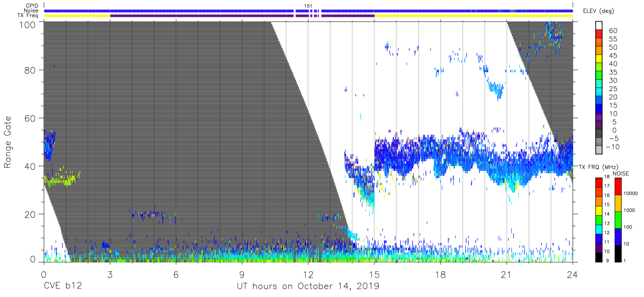
Task: Click the 45 label on the elevation scale
Action: [613, 56]
